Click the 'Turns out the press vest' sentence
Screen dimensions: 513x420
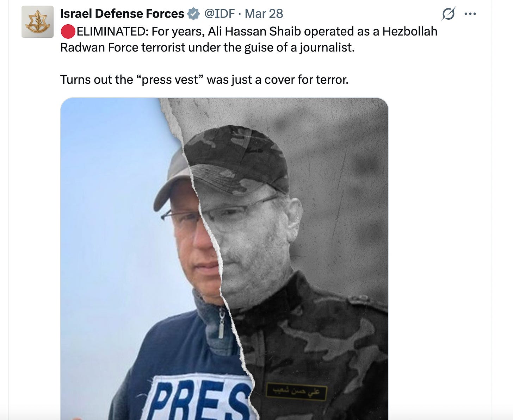tap(204, 80)
